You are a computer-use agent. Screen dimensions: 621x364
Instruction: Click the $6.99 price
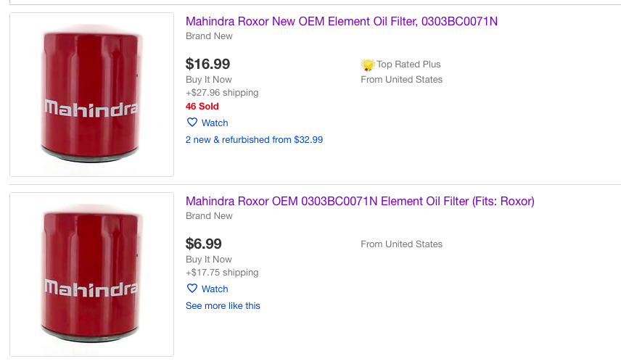coord(204,244)
